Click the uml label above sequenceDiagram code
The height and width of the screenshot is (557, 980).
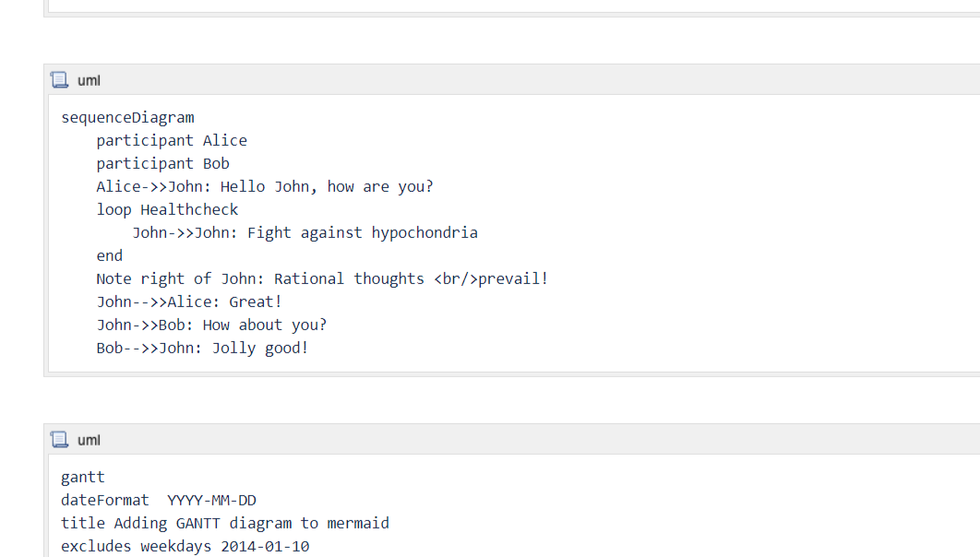tap(89, 80)
